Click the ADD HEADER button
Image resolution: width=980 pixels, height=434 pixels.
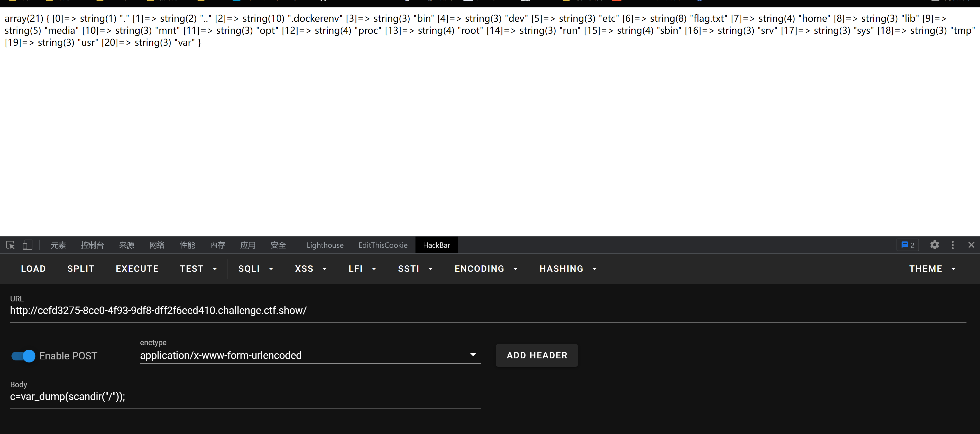[536, 356]
